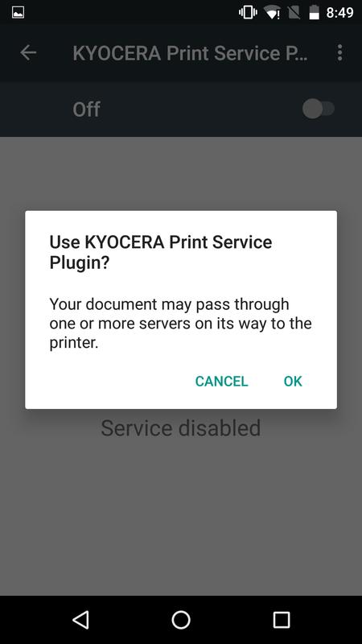
Task: Open the three-dot overflow menu
Action: pyautogui.click(x=339, y=52)
